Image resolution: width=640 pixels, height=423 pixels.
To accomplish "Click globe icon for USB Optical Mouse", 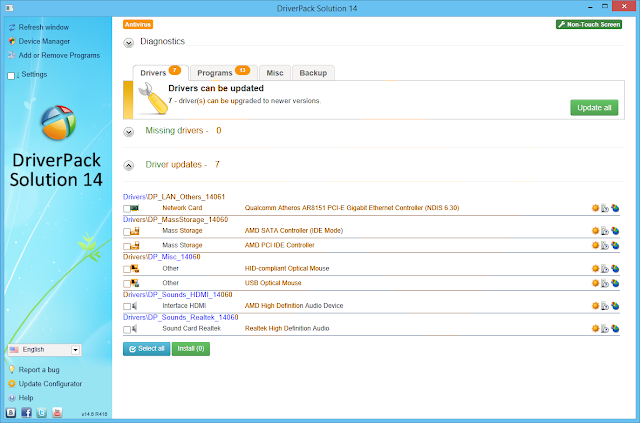I will (x=615, y=283).
